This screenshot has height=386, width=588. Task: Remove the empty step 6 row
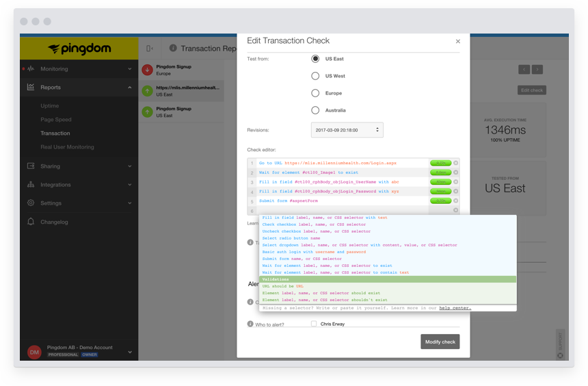tap(455, 210)
